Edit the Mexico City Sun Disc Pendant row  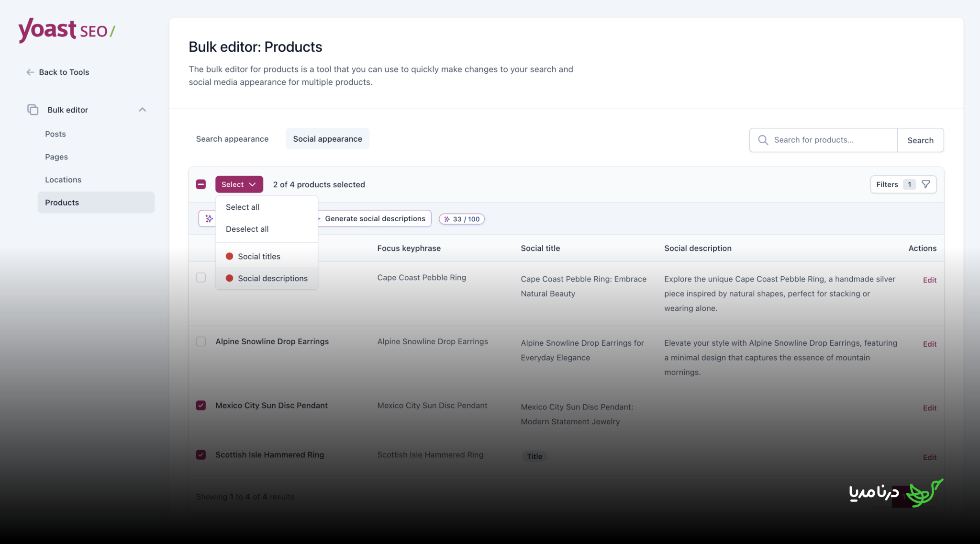(929, 408)
